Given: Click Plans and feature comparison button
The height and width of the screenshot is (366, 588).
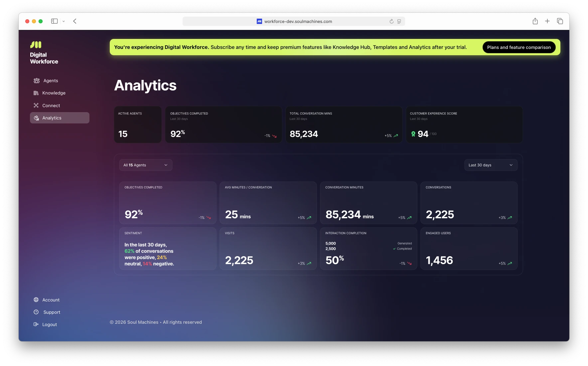Looking at the screenshot, I should (x=519, y=47).
